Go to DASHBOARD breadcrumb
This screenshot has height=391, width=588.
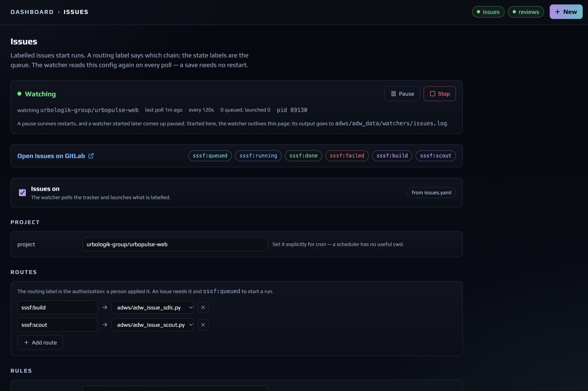pos(32,12)
